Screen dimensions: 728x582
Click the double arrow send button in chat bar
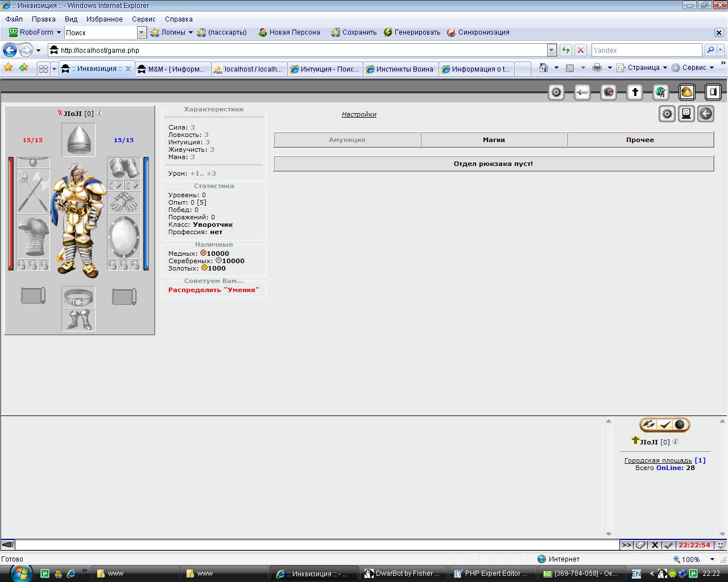(626, 544)
